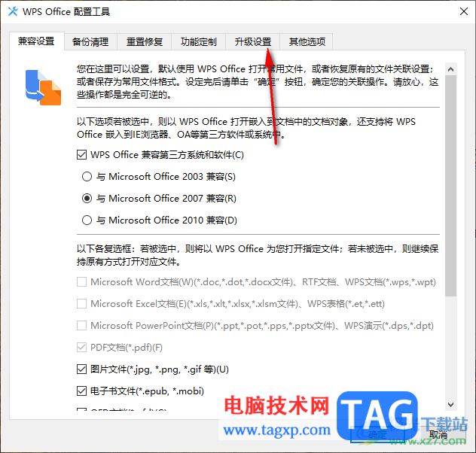Close the WPS Office 配置工具 window

463,11
